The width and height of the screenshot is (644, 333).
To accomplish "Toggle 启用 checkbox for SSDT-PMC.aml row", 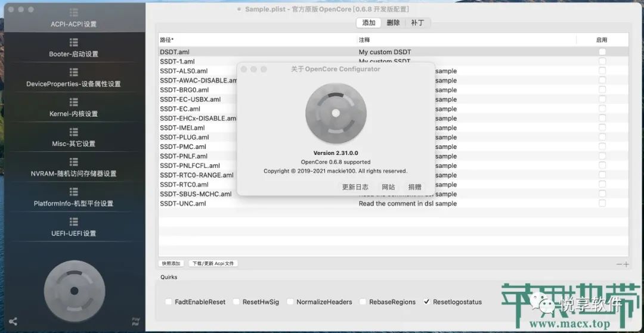I will point(602,147).
